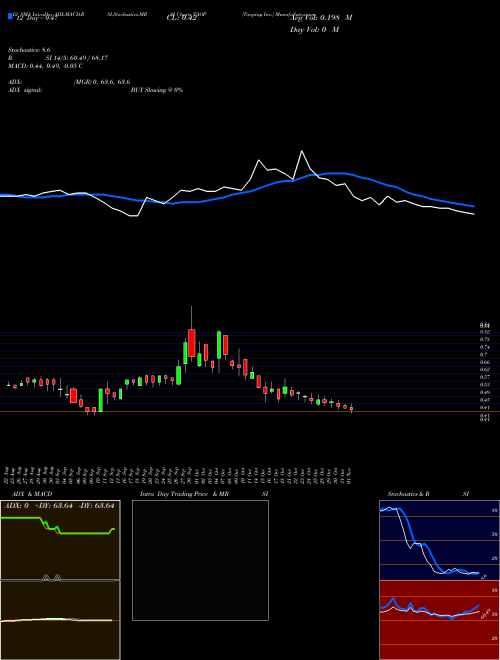Click the 0.49 price axis label
Screen dimensions: 500x660
coord(484,392)
